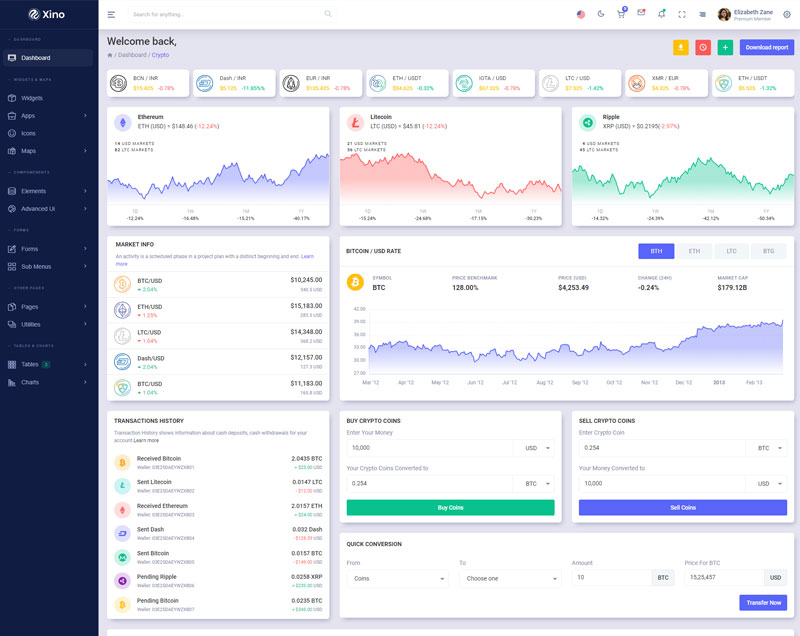Click the yellow download icon button
Viewport: 800px width, 636px height.
click(680, 47)
